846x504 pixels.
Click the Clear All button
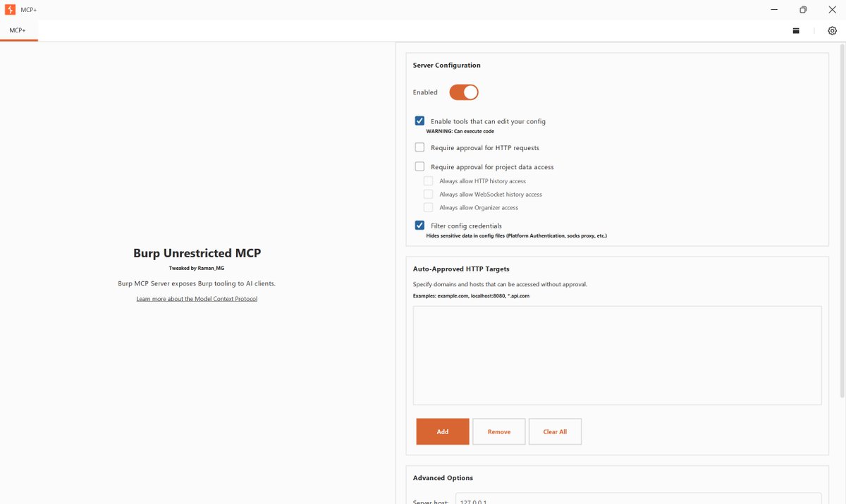click(x=555, y=431)
